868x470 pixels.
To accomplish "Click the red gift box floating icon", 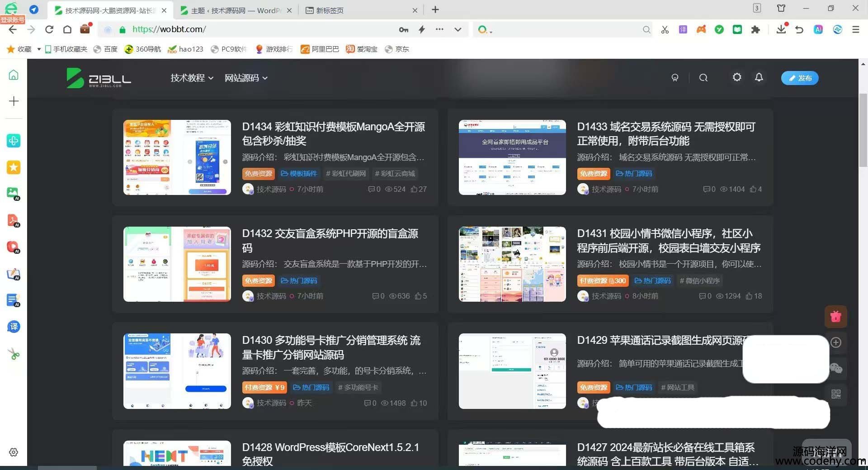I will pos(835,316).
